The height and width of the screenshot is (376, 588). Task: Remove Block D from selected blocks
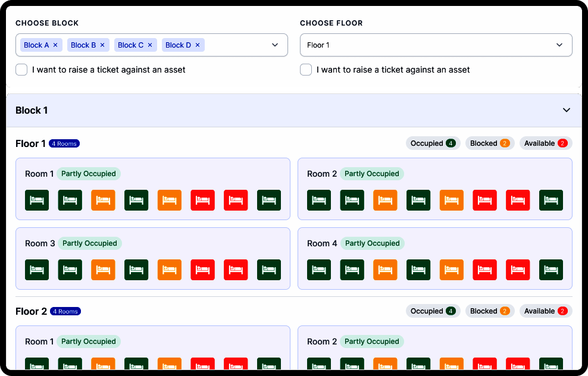tap(198, 45)
